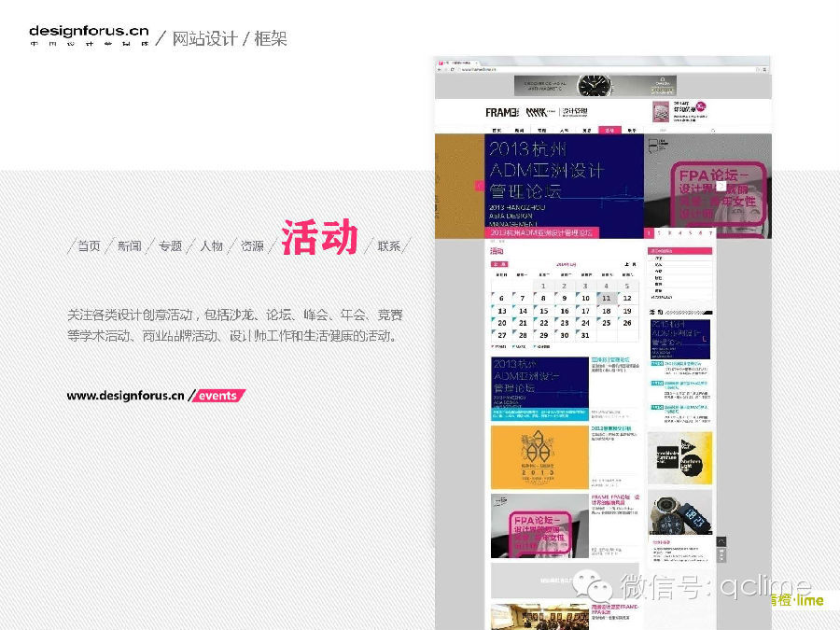
Task: Click the pink button above calendar left
Action: [x=500, y=264]
